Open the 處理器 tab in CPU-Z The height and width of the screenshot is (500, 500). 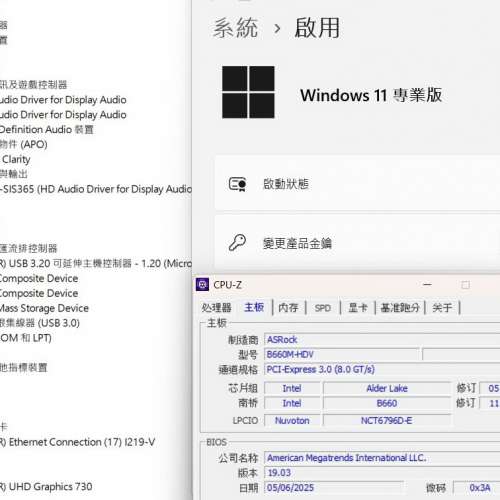tap(216, 307)
